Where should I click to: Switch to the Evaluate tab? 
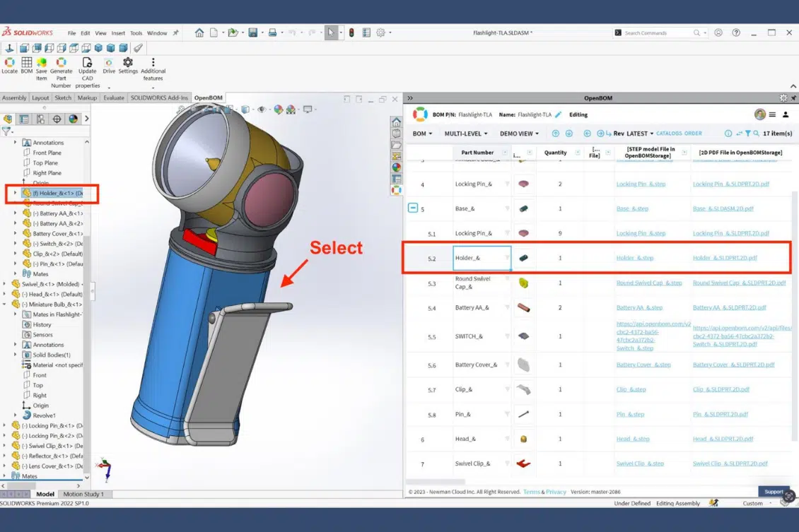(114, 97)
